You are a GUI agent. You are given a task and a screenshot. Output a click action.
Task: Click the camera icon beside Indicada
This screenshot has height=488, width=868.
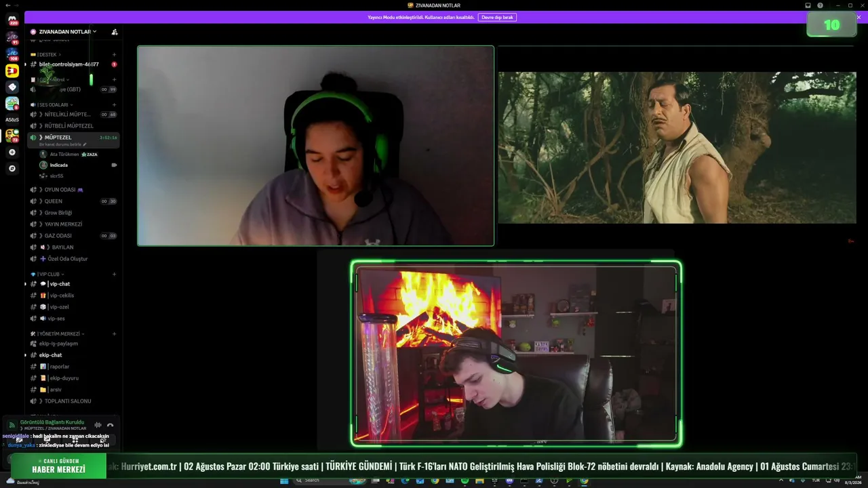[x=114, y=165]
